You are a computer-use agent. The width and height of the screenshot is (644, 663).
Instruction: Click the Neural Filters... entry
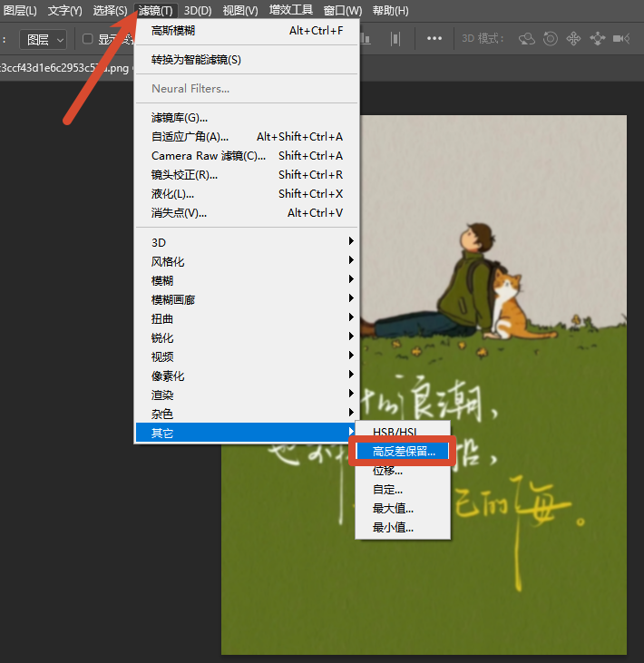[x=247, y=89]
